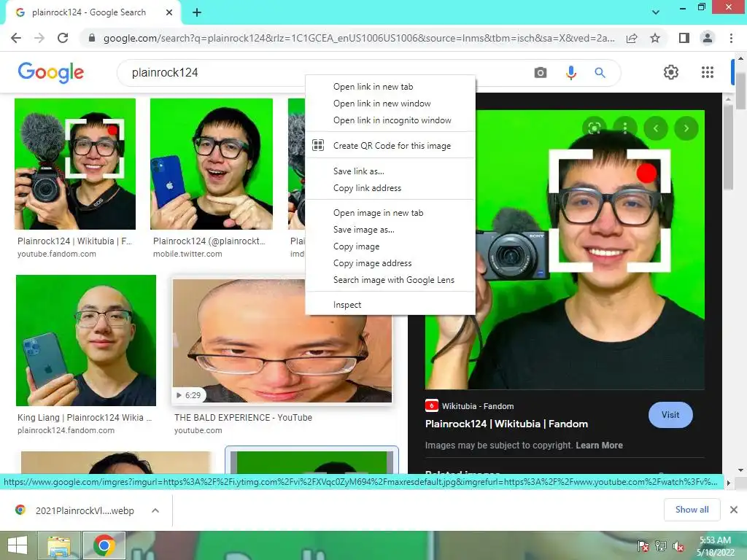Click page vertical scrollbar thumb
This screenshot has height=560, width=747.
tap(741, 90)
